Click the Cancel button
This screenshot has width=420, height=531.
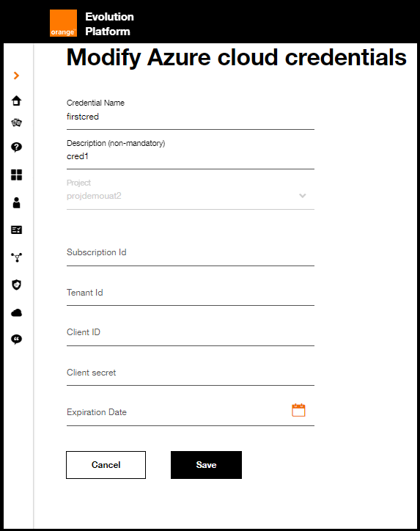click(x=106, y=465)
